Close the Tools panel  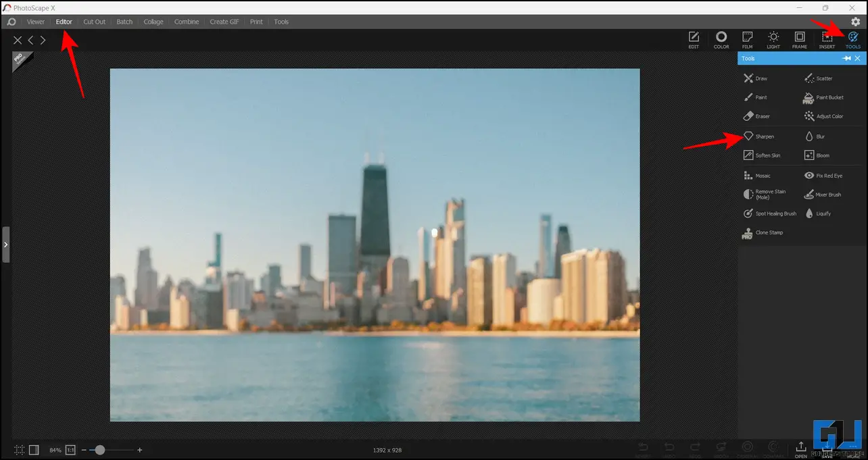858,59
